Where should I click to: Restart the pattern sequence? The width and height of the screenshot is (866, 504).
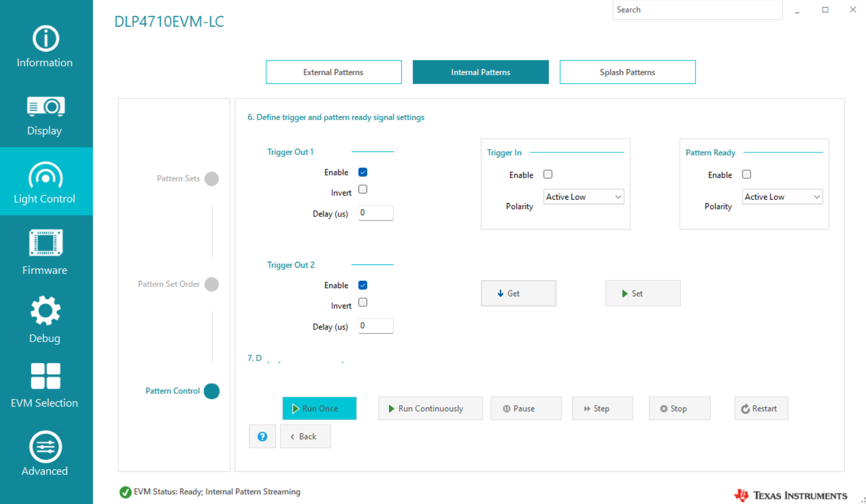pos(761,409)
